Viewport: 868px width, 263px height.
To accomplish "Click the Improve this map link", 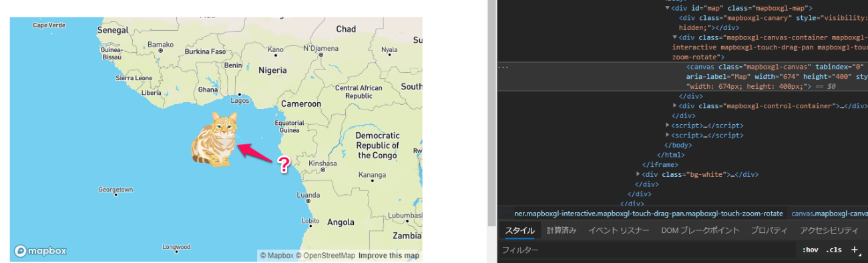I will (x=389, y=256).
